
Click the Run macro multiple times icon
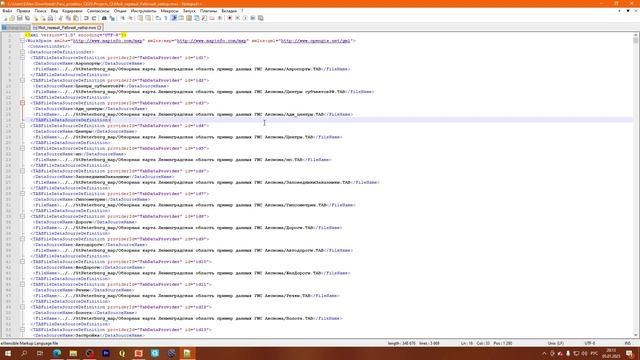[x=253, y=18]
